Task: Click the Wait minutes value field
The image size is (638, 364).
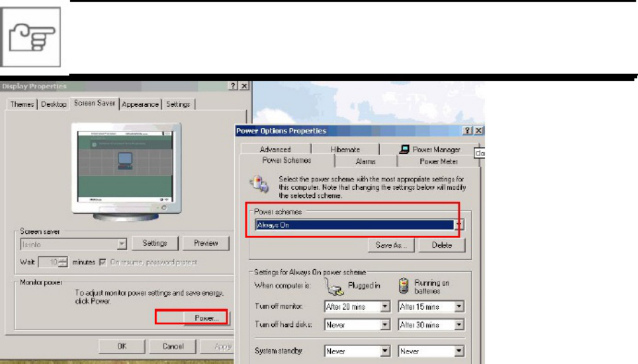Action: tap(48, 263)
